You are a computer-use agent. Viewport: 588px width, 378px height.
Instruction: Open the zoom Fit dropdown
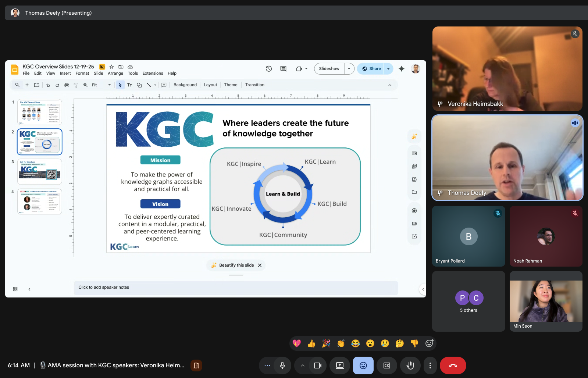[101, 85]
